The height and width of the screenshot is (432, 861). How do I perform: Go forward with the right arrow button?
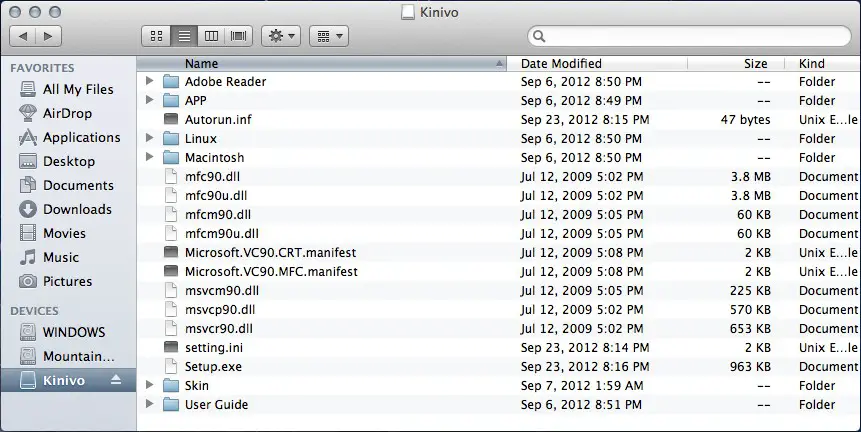point(48,36)
